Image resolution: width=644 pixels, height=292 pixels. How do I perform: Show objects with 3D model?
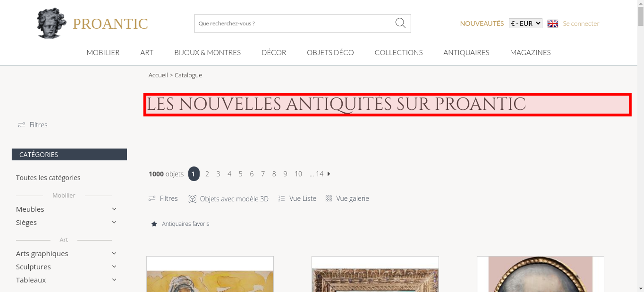(228, 199)
